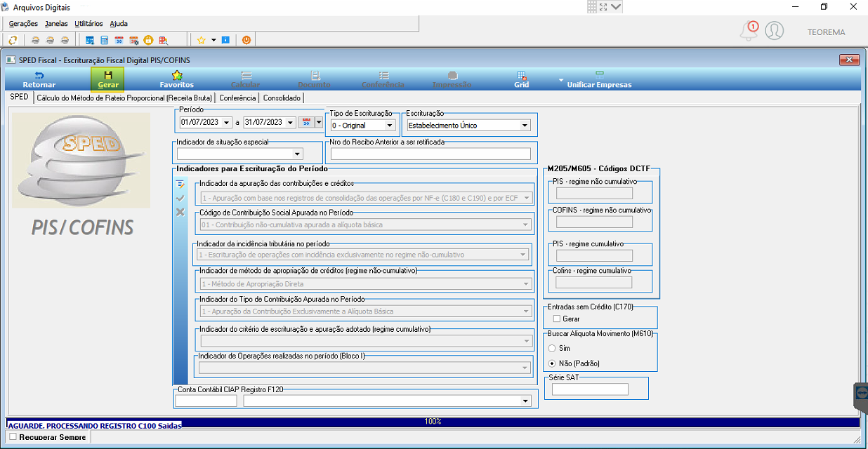Open the Utilitários menu
The width and height of the screenshot is (868, 449).
tap(88, 24)
